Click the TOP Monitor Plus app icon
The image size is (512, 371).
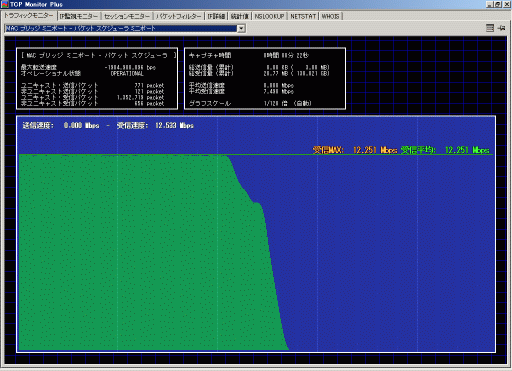click(x=5, y=4)
